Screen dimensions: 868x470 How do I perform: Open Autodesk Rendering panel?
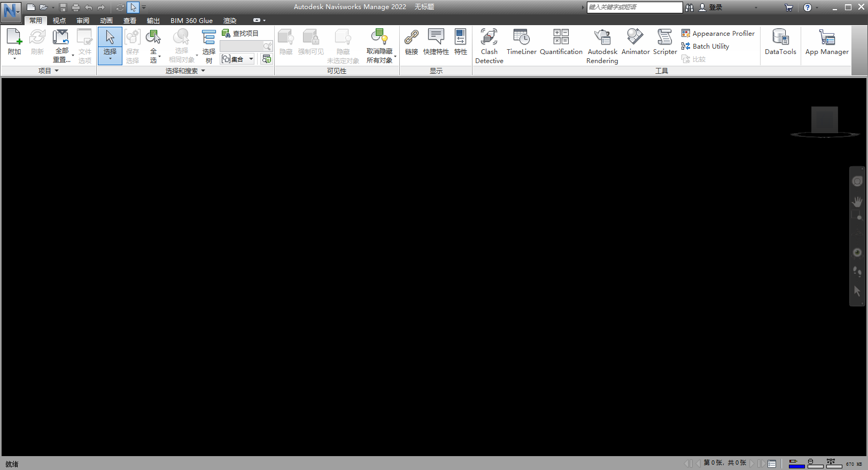click(x=602, y=46)
